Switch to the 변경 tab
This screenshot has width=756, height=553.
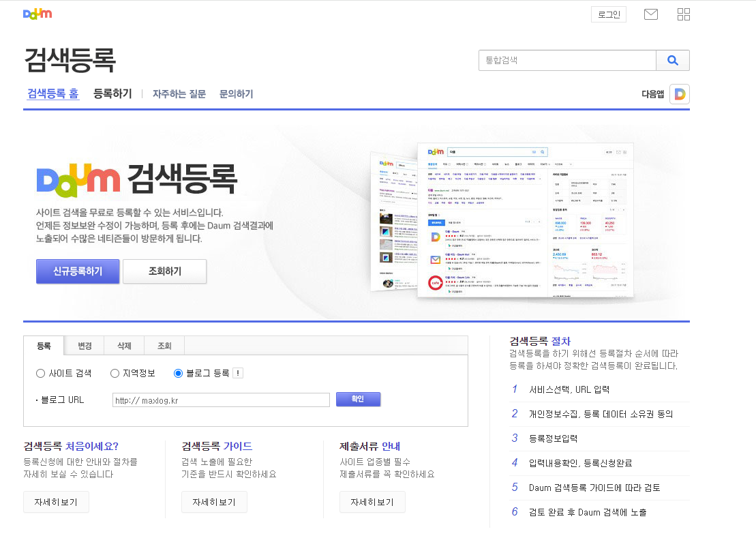[x=85, y=346]
